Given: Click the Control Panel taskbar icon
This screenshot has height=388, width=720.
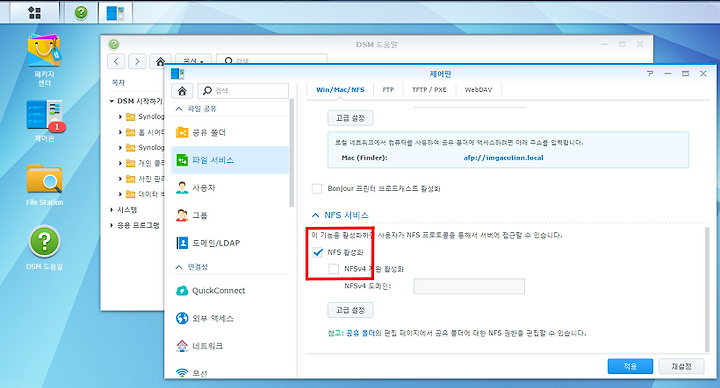Looking at the screenshot, I should coord(115,12).
